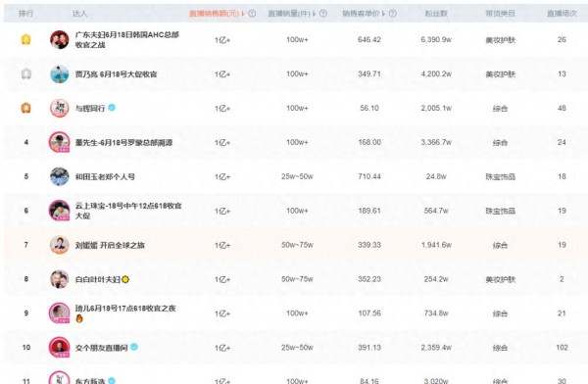Click average price 56.10 cell
Viewport: 588px width, 384px height.
(369, 108)
